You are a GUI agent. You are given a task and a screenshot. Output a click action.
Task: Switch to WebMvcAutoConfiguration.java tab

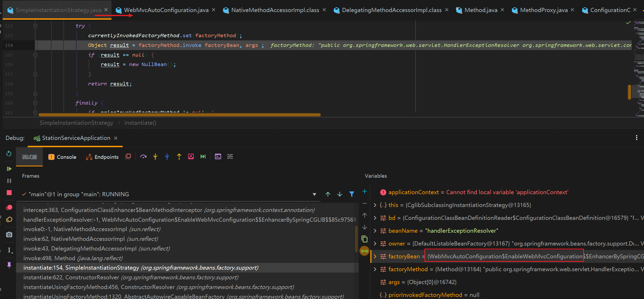(166, 10)
